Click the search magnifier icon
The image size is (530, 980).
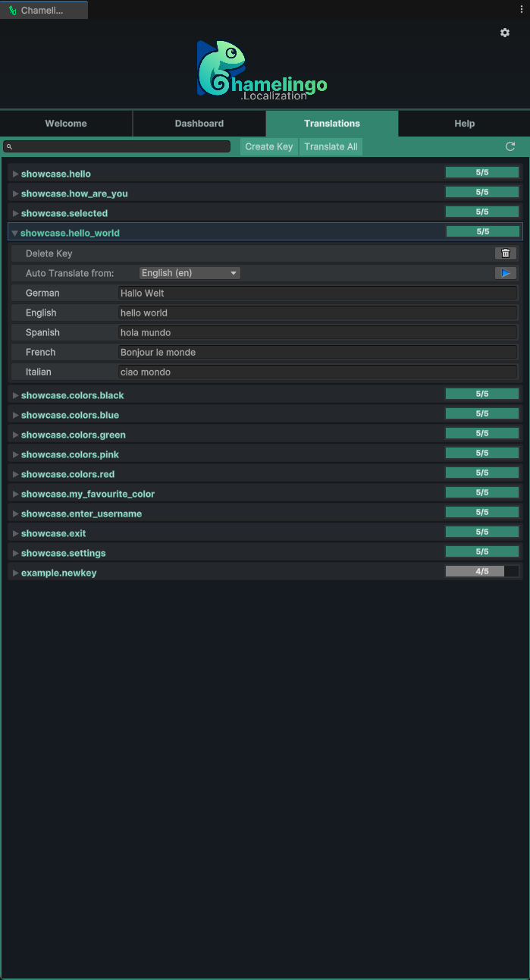coord(9,147)
